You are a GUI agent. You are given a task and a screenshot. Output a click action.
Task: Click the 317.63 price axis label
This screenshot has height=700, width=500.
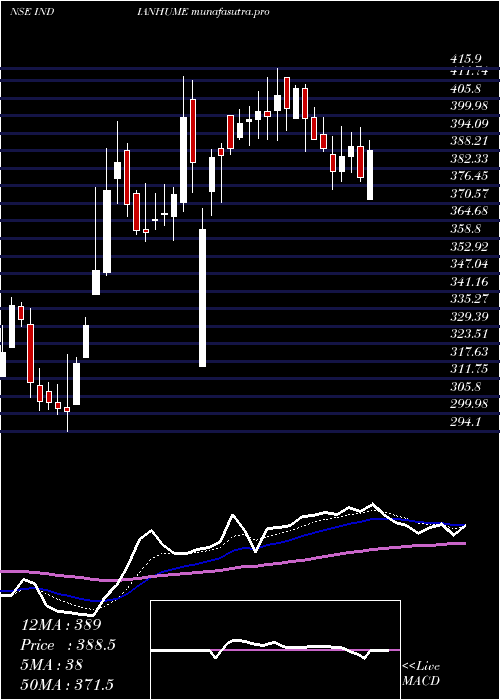click(x=468, y=352)
